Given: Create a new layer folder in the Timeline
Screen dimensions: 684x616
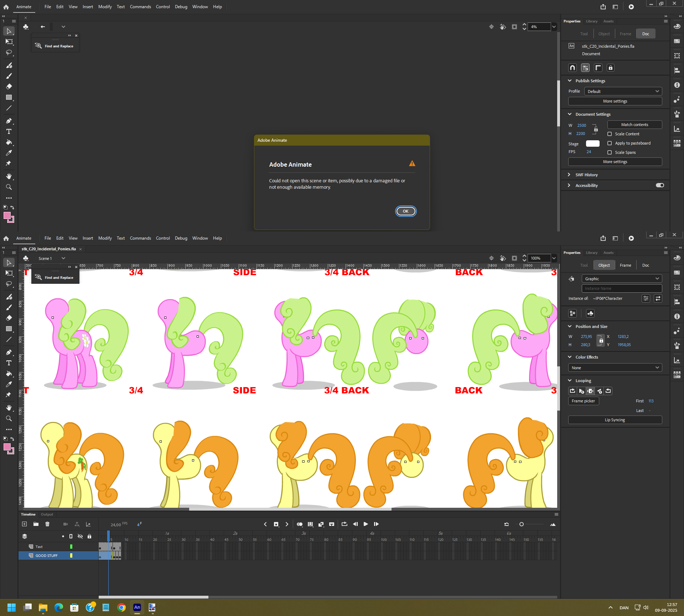Looking at the screenshot, I should (36, 524).
